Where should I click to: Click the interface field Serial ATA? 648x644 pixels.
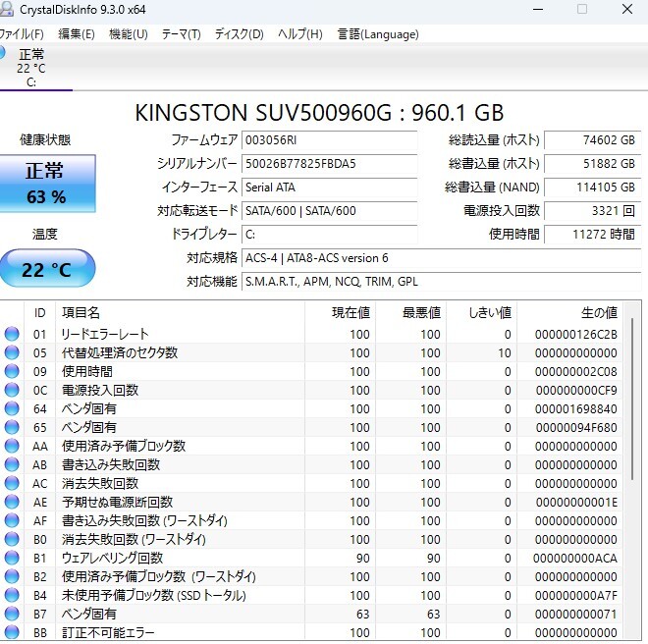[329, 188]
